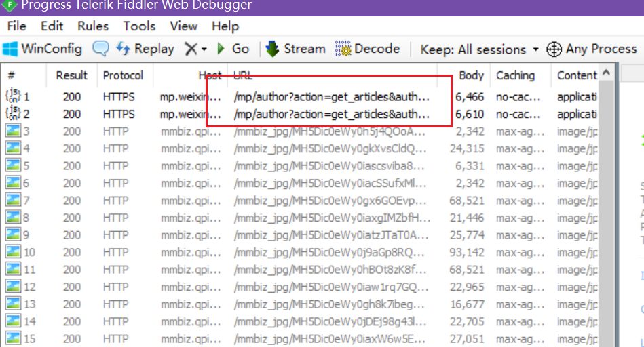Click the image icon of session 13
This screenshot has width=644, height=347.
[x=13, y=304]
